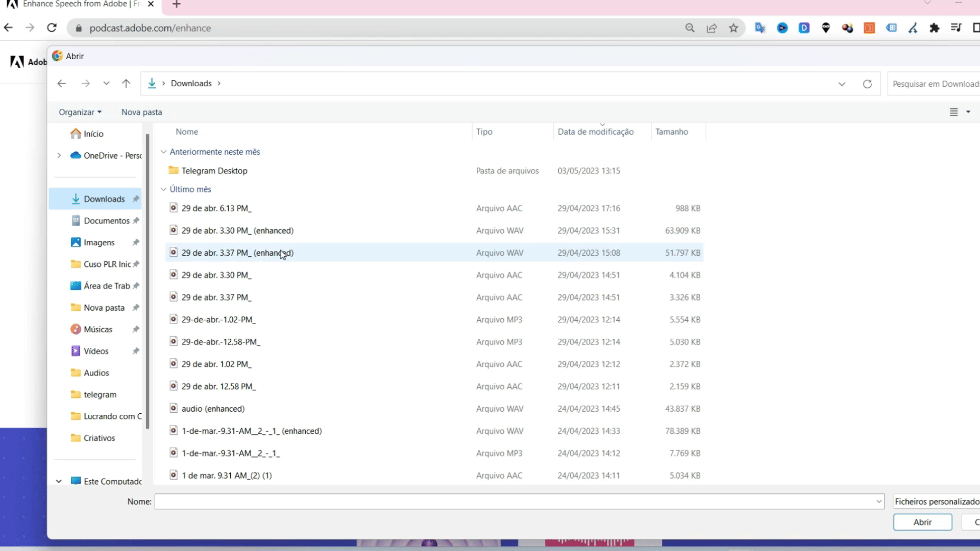
Task: Select audio (enhanced) WAV file
Action: coord(213,409)
